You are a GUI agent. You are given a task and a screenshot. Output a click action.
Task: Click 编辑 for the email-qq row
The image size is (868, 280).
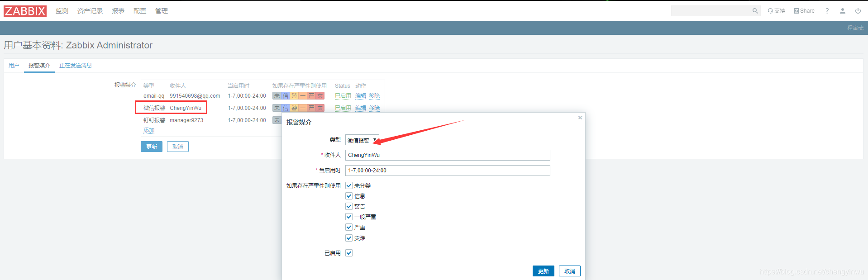click(x=361, y=96)
